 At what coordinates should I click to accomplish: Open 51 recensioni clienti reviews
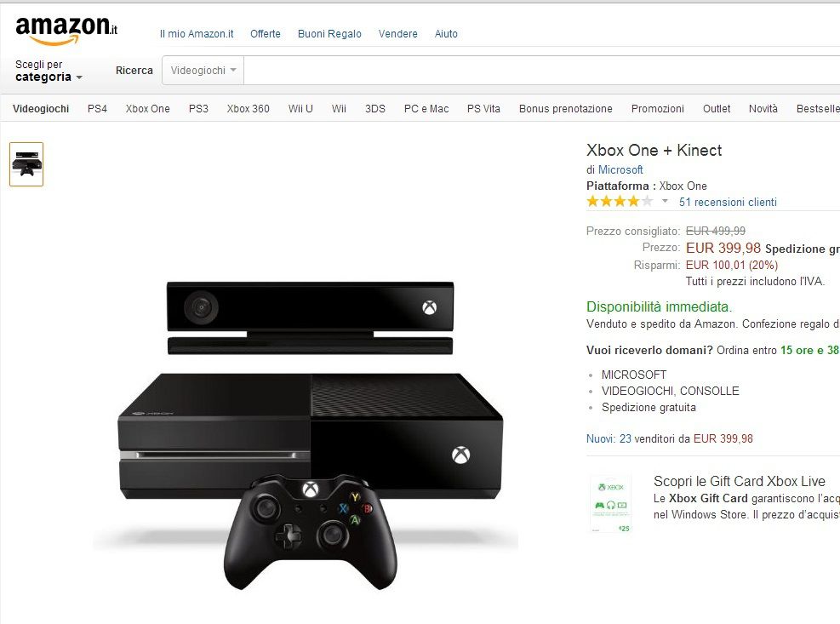728,202
